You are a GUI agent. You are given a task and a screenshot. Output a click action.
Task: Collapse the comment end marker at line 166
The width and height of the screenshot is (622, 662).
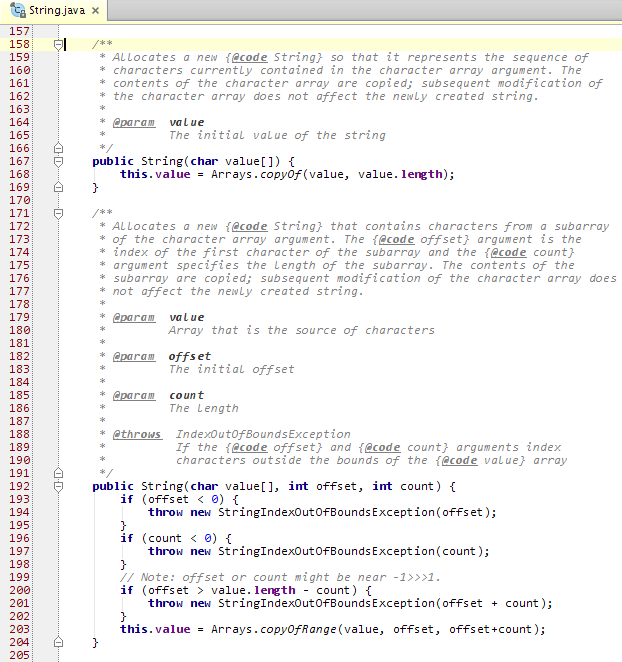point(59,148)
